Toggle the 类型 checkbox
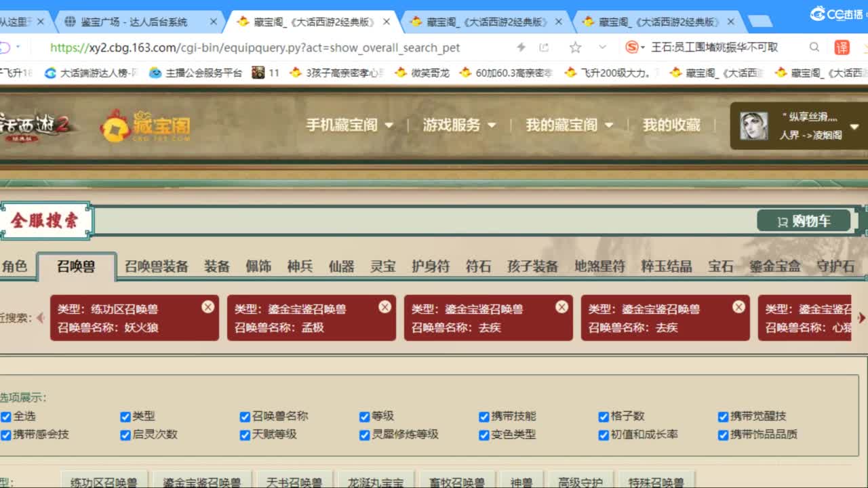 click(x=125, y=417)
